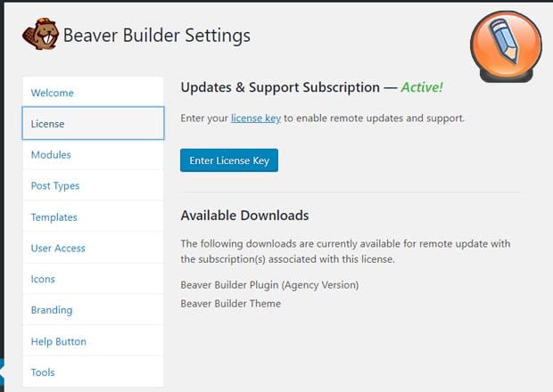Screen dimensions: 553x392
Task: Click the Enter License Key button
Action: [229, 160]
